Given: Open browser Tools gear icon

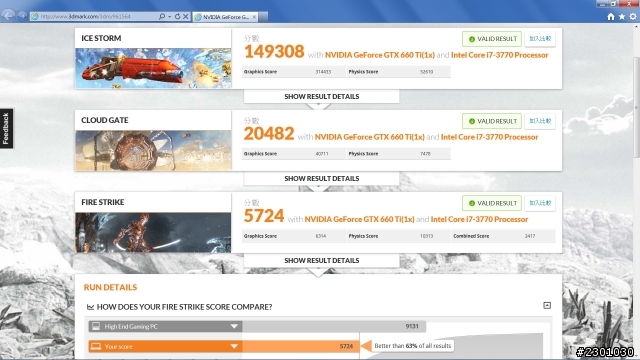Looking at the screenshot, I should [x=633, y=16].
